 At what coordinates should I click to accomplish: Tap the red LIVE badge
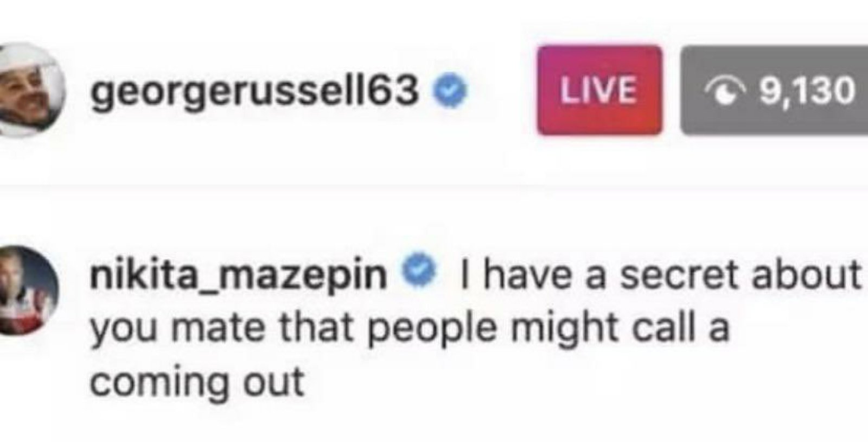coord(599,90)
